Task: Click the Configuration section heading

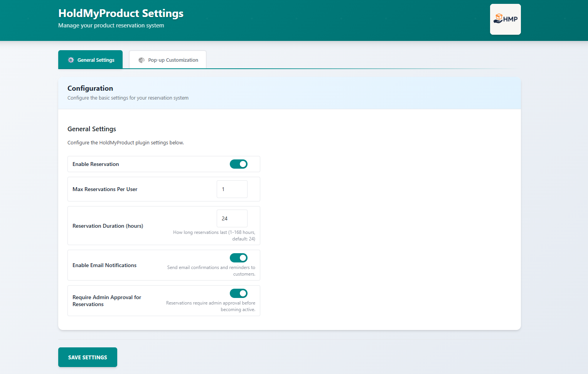Action: pyautogui.click(x=90, y=88)
